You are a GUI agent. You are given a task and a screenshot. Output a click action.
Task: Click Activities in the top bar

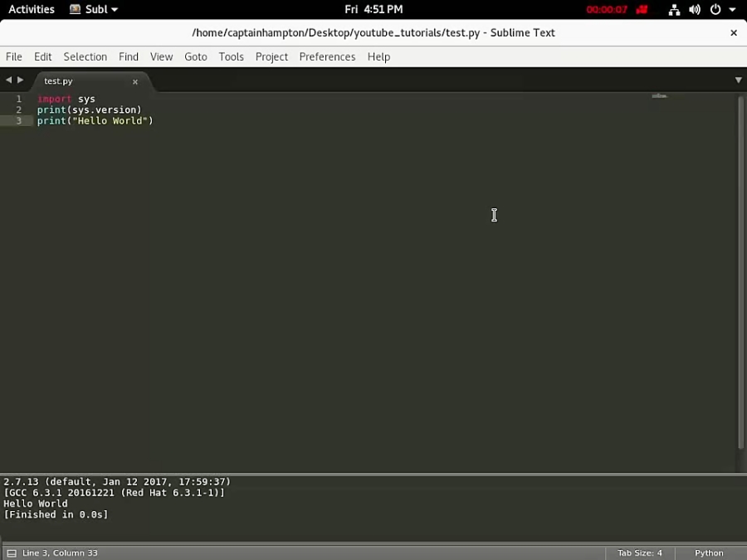point(31,9)
